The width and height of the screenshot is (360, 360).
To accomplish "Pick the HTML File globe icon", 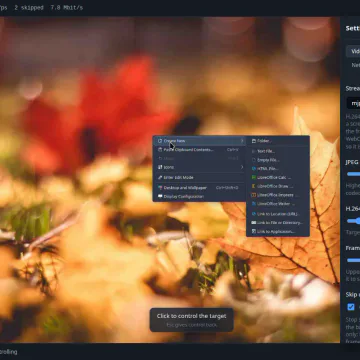I will 254,169.
